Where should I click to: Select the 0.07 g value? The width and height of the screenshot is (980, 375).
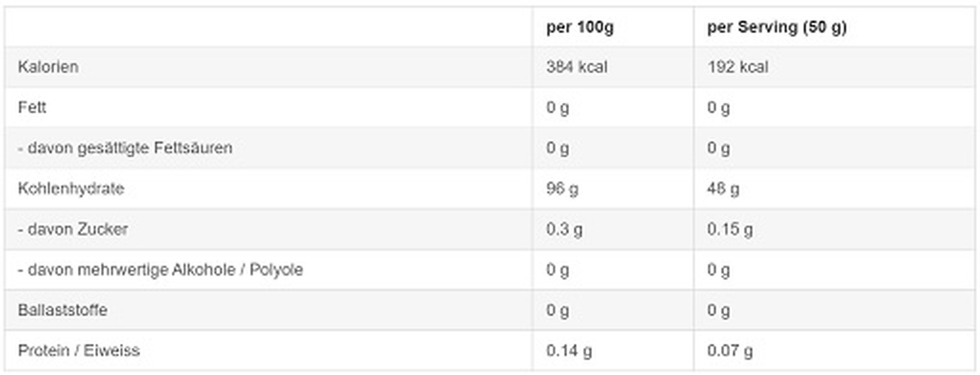[x=730, y=351]
